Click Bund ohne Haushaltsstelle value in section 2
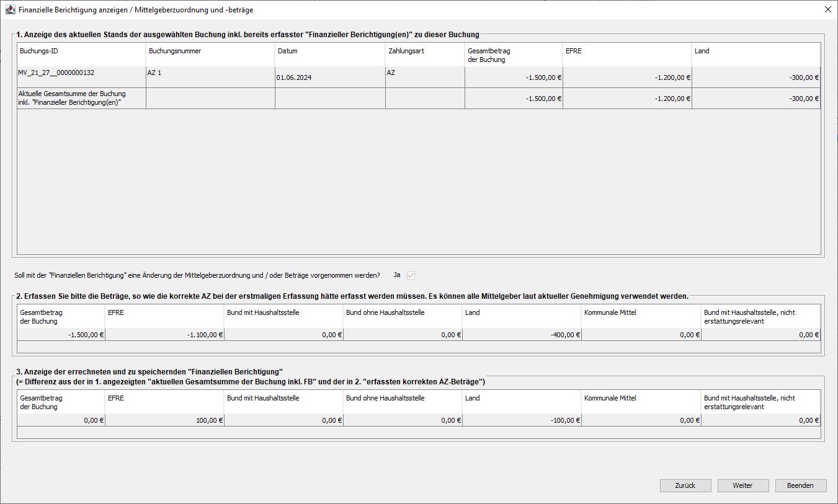The image size is (838, 504). [x=403, y=335]
